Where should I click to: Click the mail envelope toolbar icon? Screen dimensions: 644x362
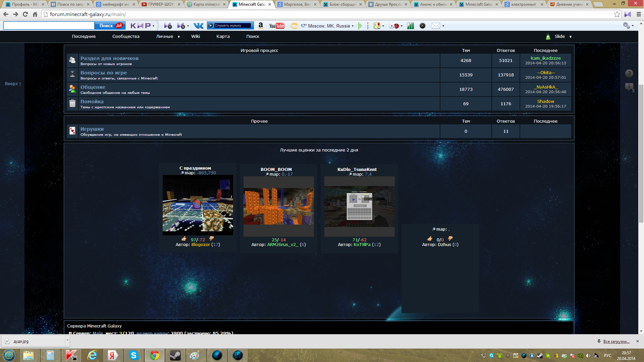coord(435,26)
